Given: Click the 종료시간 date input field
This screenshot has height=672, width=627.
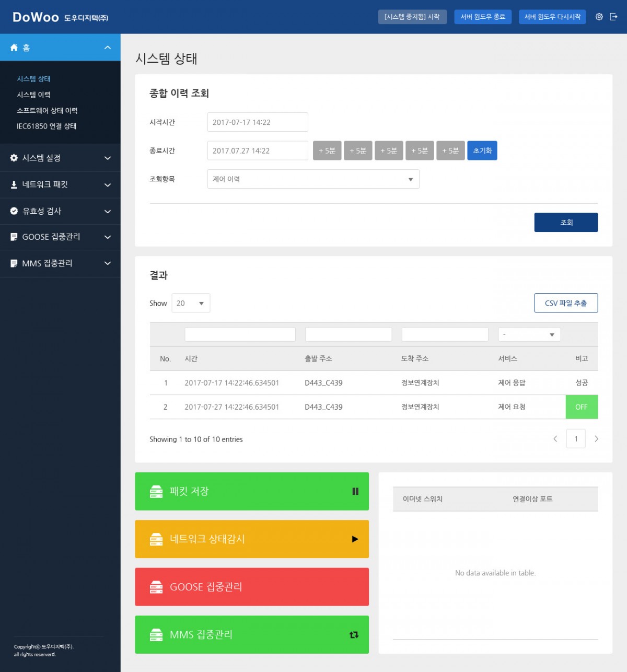Looking at the screenshot, I should [258, 150].
